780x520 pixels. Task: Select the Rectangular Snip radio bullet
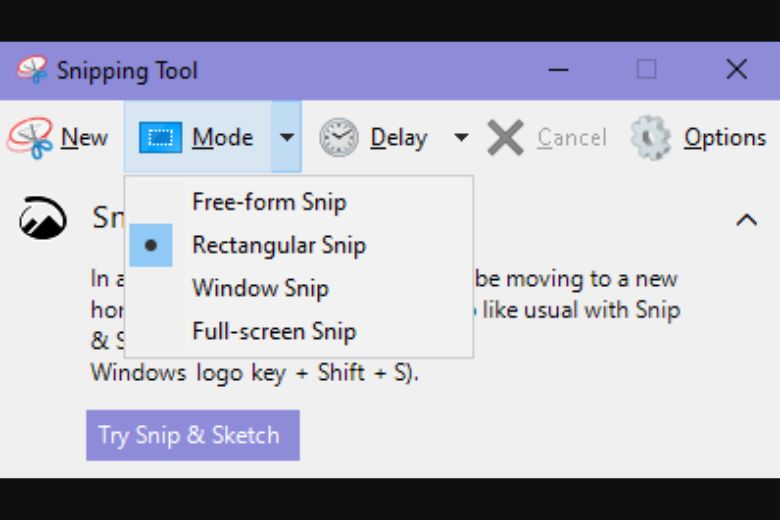(x=151, y=245)
